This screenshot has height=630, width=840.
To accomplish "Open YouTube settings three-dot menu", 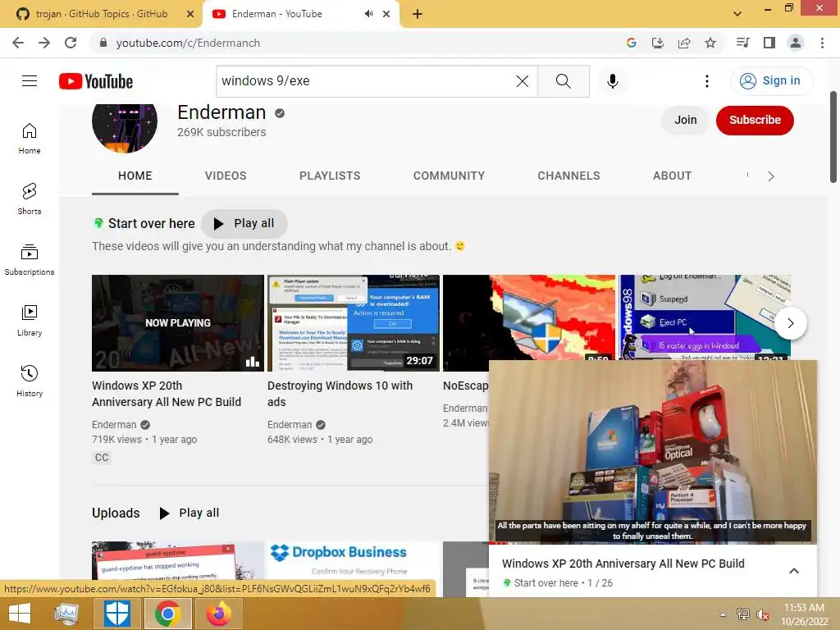I will click(706, 81).
